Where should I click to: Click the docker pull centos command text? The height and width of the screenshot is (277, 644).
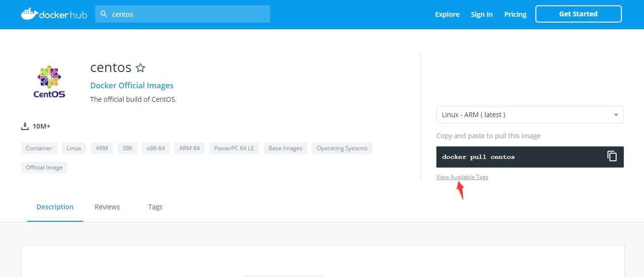point(478,157)
